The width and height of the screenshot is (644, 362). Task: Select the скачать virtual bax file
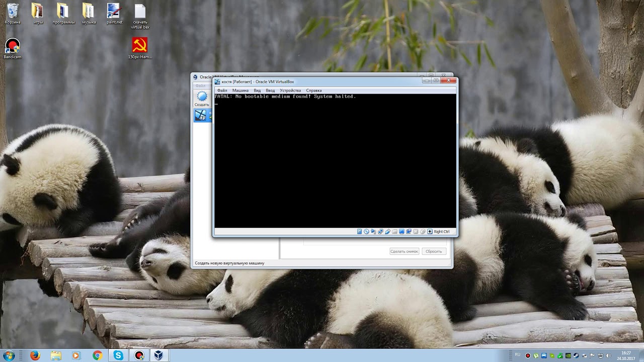pos(140,16)
